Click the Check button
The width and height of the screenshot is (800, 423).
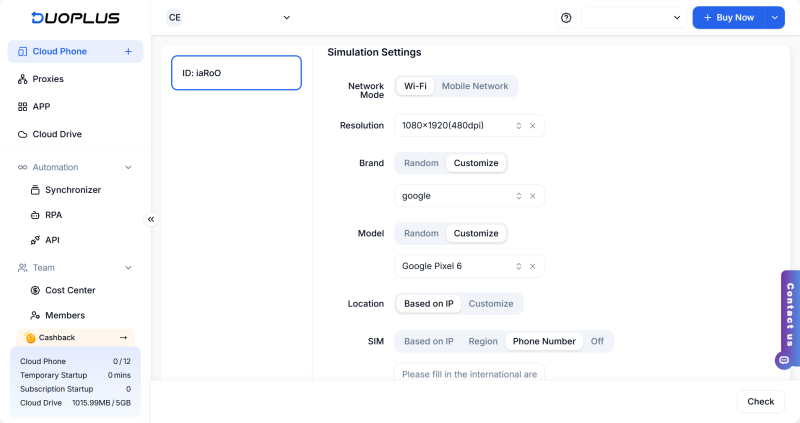[x=760, y=401]
